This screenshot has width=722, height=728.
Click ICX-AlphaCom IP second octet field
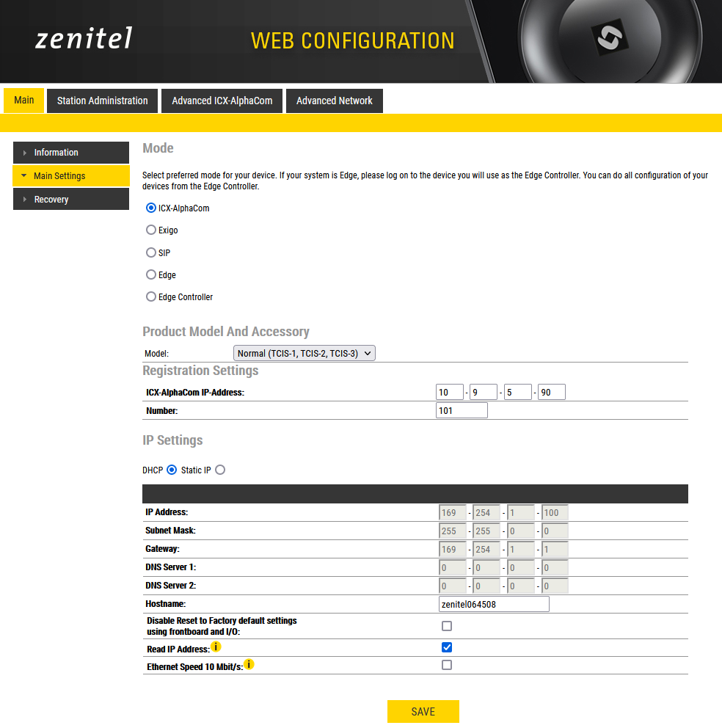coord(484,392)
